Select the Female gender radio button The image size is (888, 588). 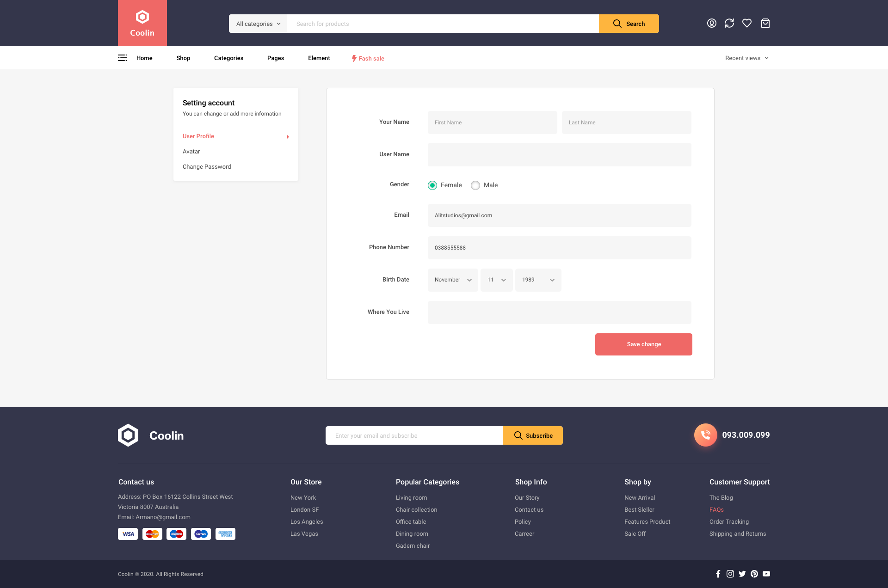pos(432,185)
